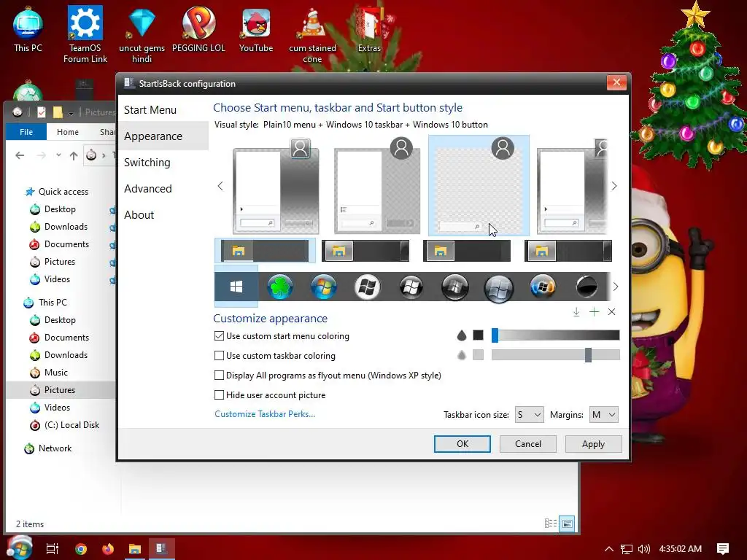747x560 pixels.
Task: Show more Start button orbs arrow
Action: tap(616, 287)
